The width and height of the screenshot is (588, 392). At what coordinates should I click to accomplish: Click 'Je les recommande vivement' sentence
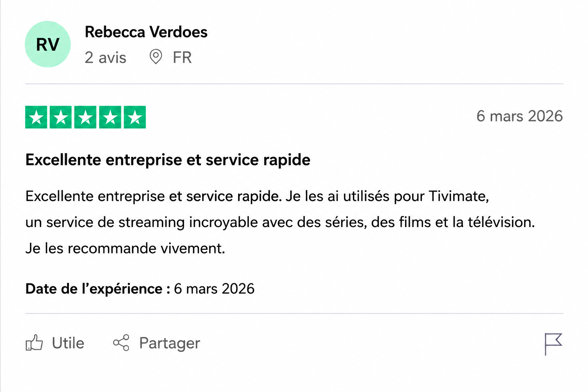[125, 248]
